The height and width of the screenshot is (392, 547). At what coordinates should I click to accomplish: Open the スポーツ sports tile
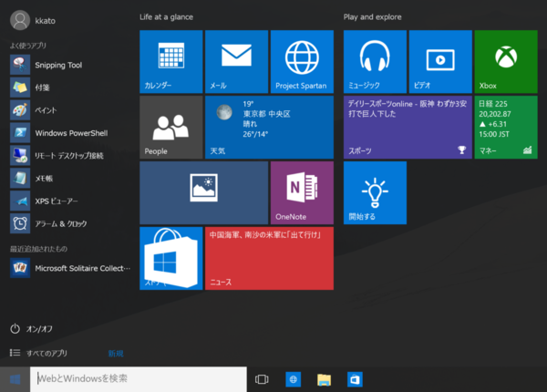[x=408, y=128]
